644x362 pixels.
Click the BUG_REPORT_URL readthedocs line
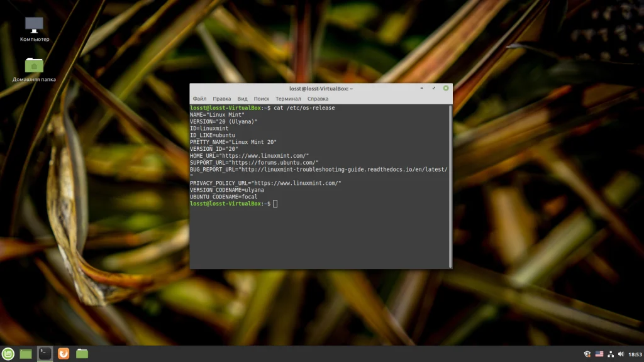[x=319, y=170]
